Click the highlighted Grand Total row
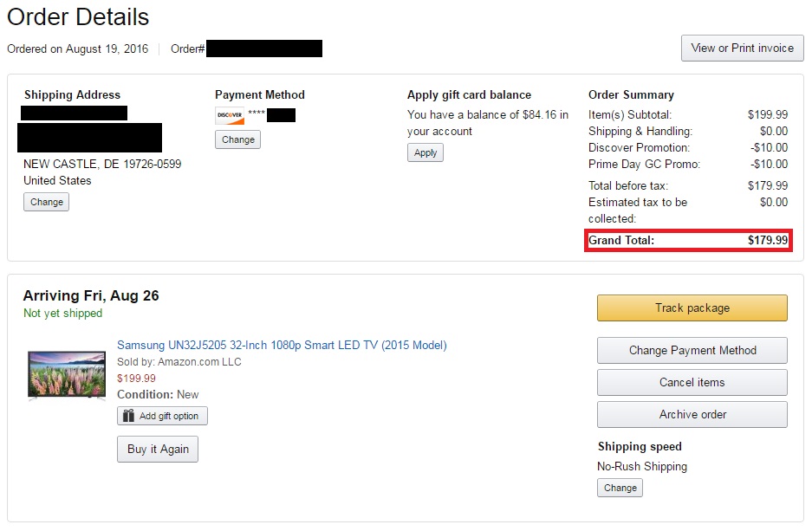This screenshot has width=812, height=531. [x=687, y=241]
